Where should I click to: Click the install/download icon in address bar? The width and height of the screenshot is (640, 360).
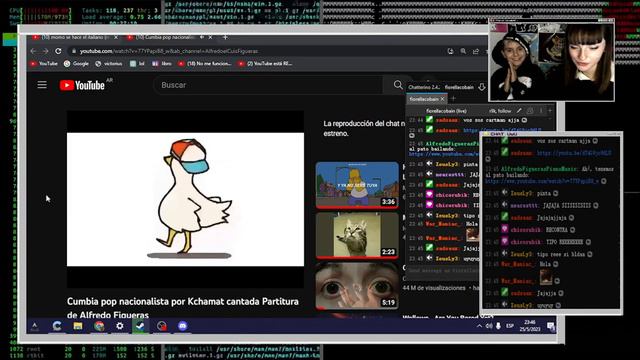pyautogui.click(x=451, y=51)
